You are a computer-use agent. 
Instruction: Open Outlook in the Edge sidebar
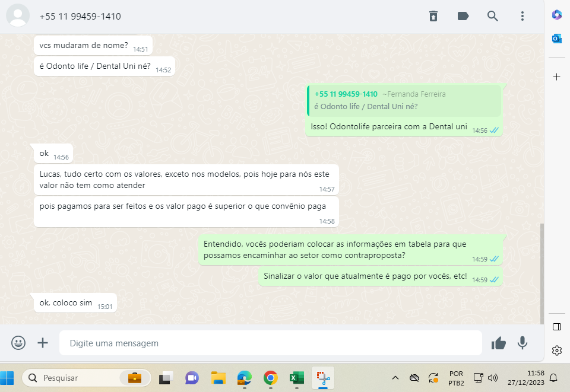coord(557,39)
